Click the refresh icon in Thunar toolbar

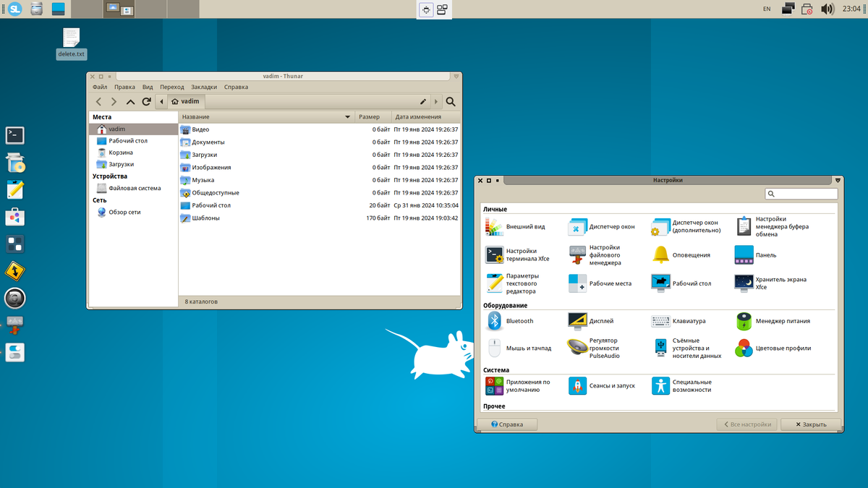pyautogui.click(x=145, y=101)
